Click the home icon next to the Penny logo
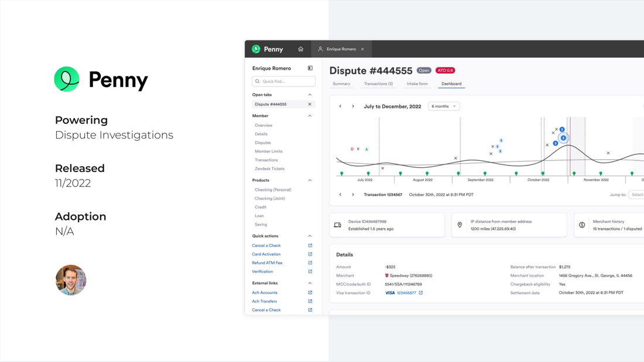The height and width of the screenshot is (362, 644). click(300, 49)
